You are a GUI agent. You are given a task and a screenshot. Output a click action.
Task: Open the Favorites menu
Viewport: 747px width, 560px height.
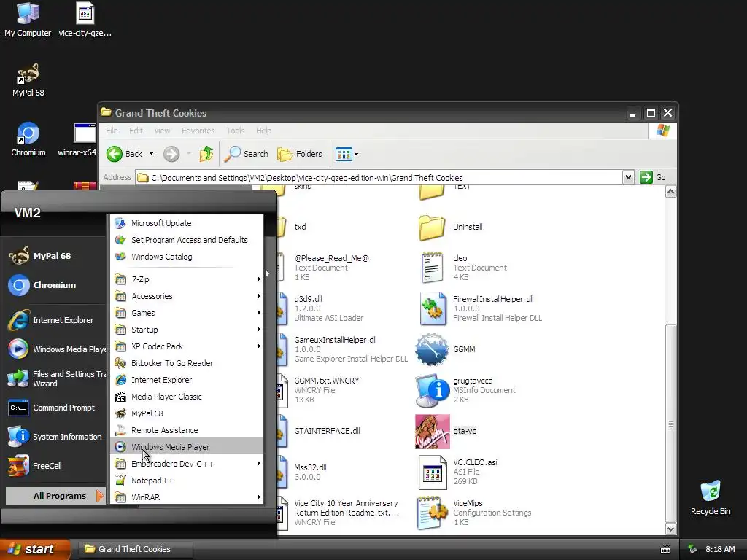point(198,131)
